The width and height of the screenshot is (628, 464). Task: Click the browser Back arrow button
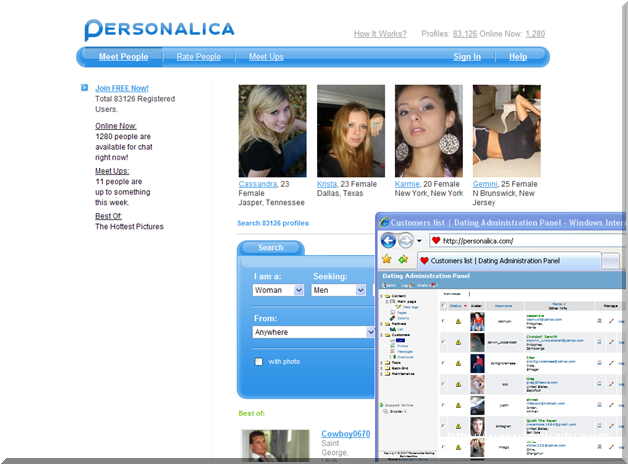(388, 241)
